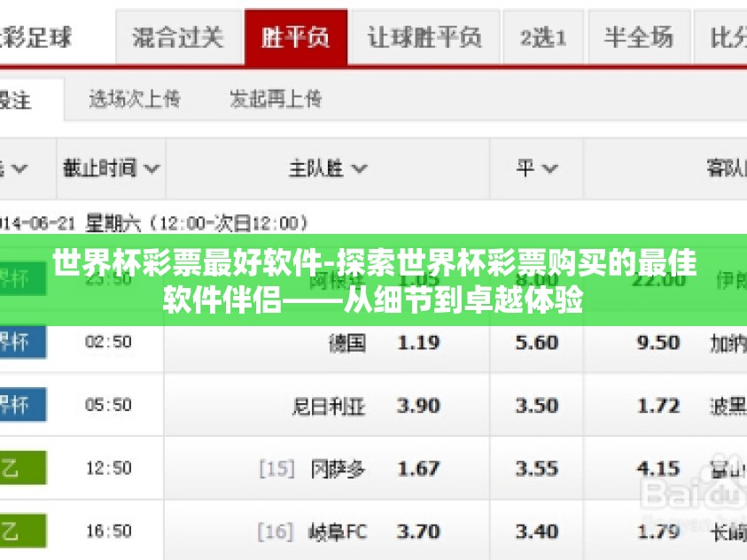The height and width of the screenshot is (560, 747).
Task: Click team name 岐阜FC
Action: 338,532
